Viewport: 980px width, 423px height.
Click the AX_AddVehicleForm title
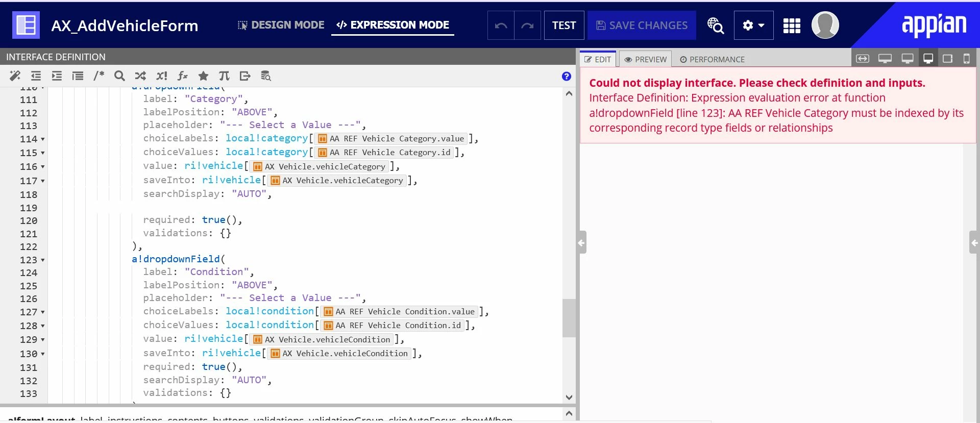125,26
